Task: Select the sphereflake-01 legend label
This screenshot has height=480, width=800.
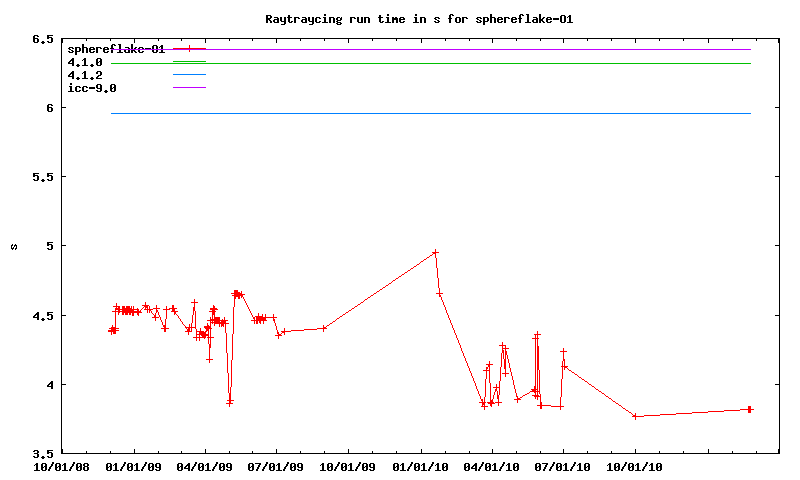Action: click(x=116, y=49)
